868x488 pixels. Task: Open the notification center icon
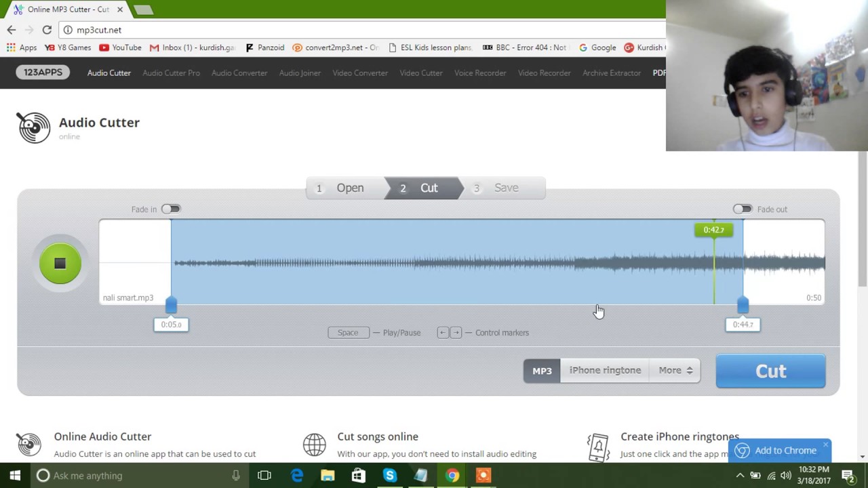[x=848, y=476]
